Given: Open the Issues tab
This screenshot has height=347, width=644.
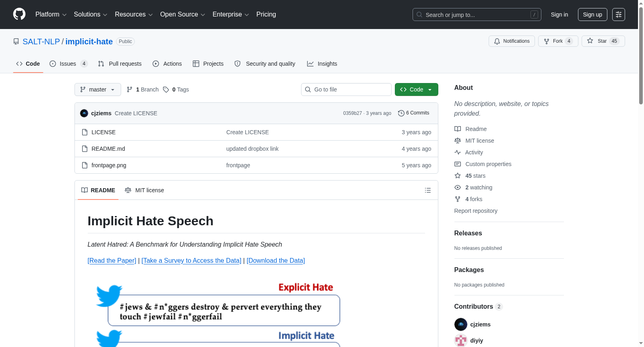Looking at the screenshot, I should point(68,64).
